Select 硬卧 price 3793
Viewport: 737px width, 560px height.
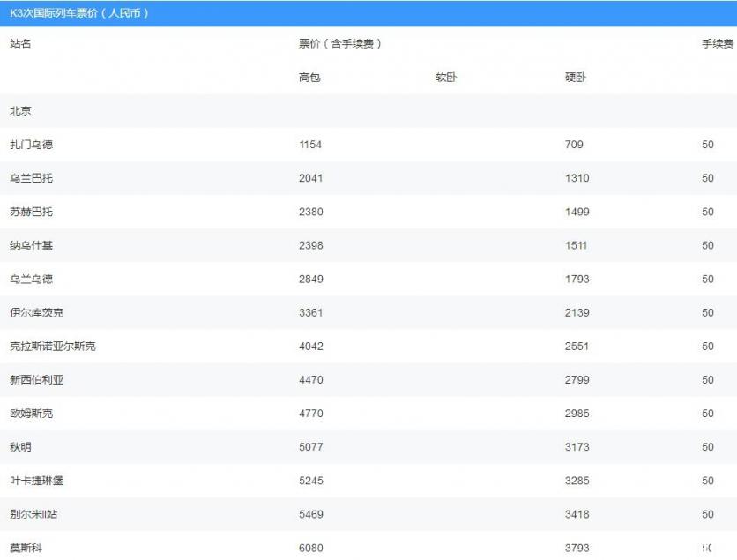point(577,548)
